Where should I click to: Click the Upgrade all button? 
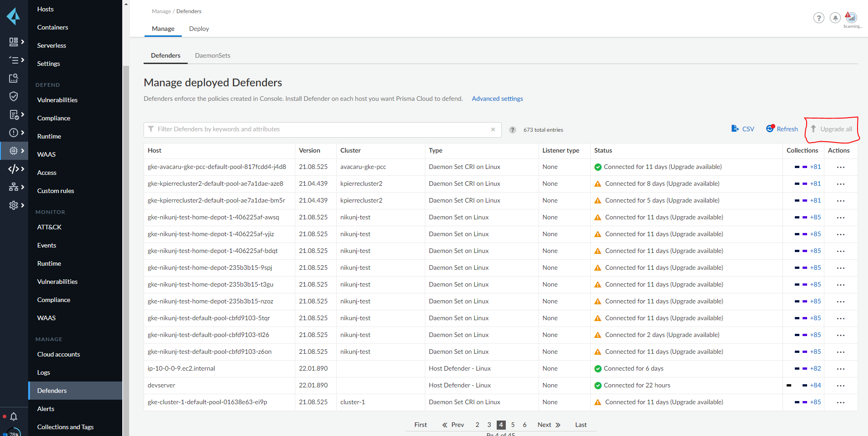click(832, 129)
